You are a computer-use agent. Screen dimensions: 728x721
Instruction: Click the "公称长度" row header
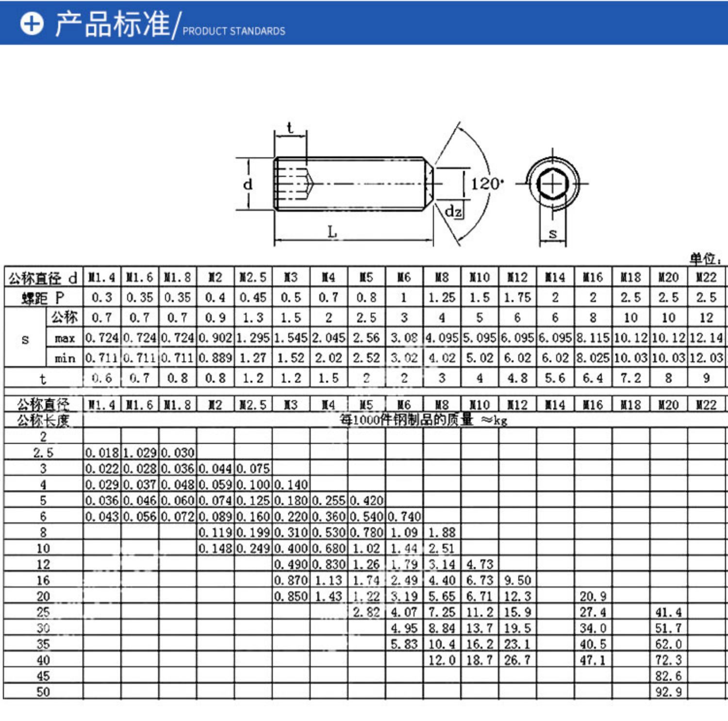pos(43,420)
